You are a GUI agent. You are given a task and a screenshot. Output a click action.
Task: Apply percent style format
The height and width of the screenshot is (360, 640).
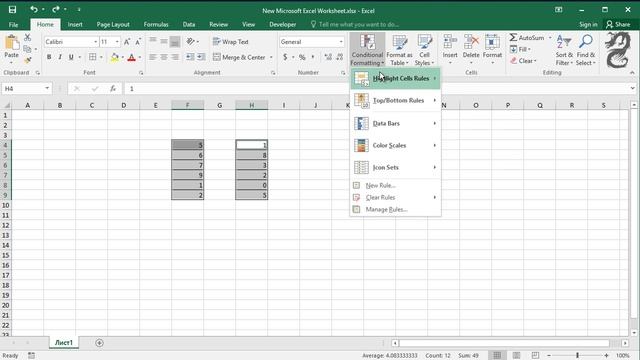click(x=302, y=57)
